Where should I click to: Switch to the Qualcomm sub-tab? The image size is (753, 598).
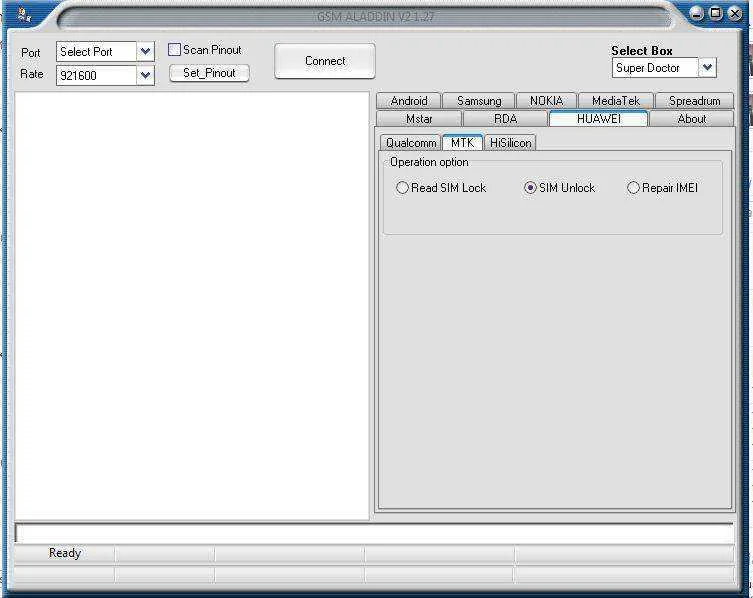pyautogui.click(x=411, y=143)
